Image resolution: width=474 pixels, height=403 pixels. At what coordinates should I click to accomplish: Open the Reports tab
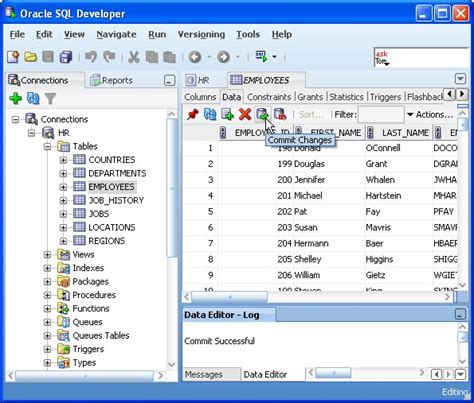112,80
